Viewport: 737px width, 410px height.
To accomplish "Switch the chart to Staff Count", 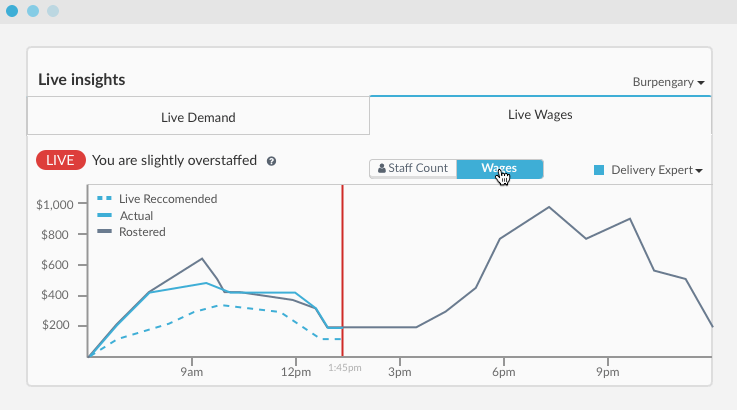I will 413,168.
